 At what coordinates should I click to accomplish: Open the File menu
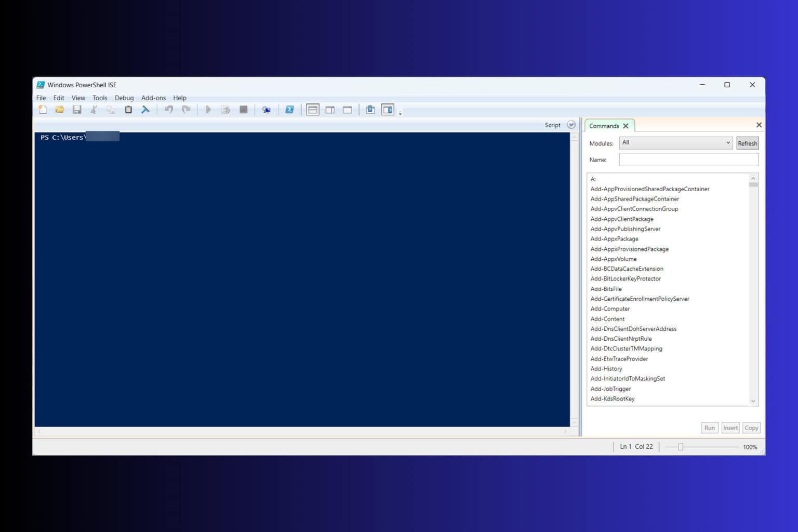pyautogui.click(x=41, y=98)
